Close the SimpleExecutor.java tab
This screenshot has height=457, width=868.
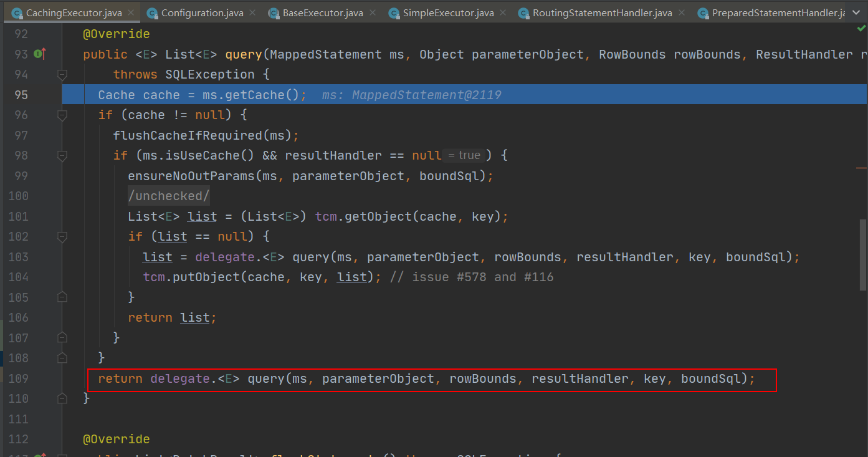coord(502,12)
